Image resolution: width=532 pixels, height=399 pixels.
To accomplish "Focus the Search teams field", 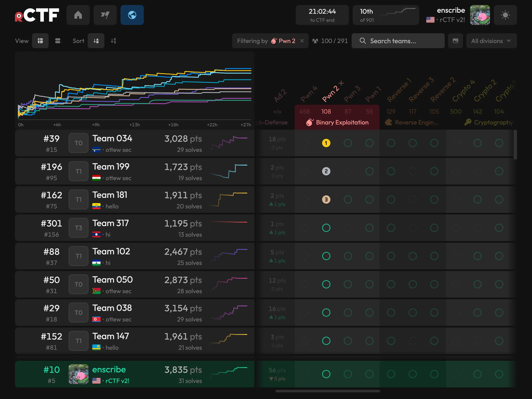I will [x=398, y=41].
